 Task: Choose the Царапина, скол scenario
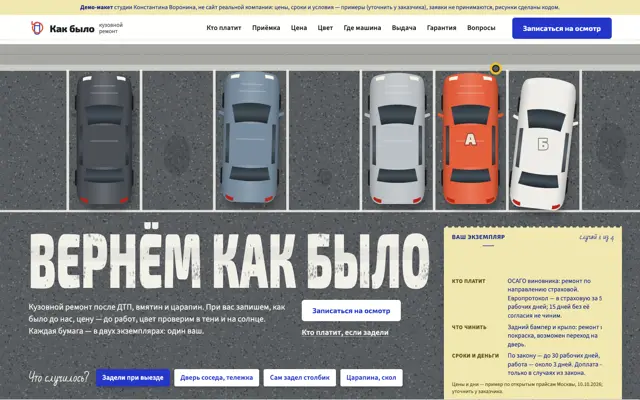371,378
